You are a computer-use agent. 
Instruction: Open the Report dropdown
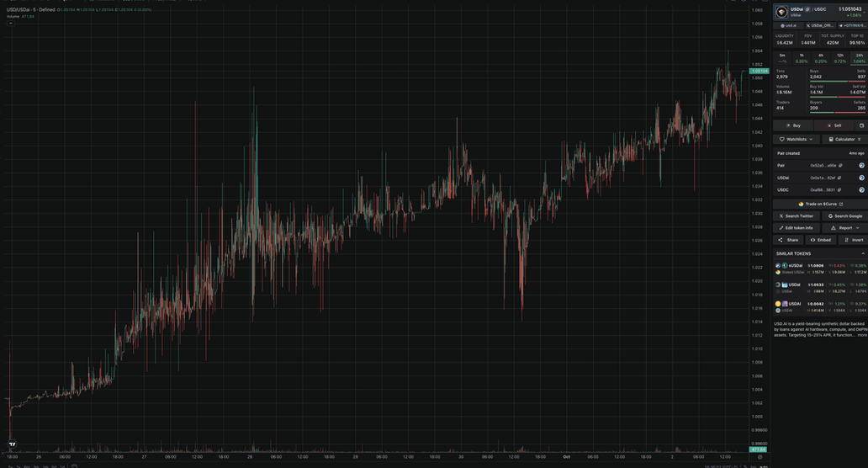[x=843, y=228]
